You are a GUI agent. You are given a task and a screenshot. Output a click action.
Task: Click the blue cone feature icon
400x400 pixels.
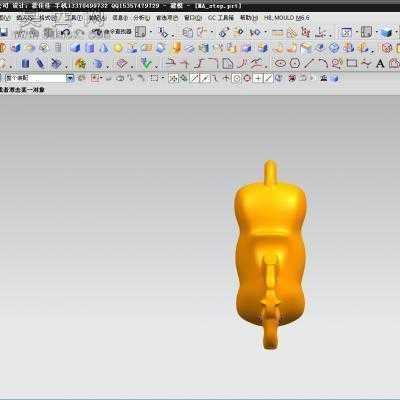point(104,48)
